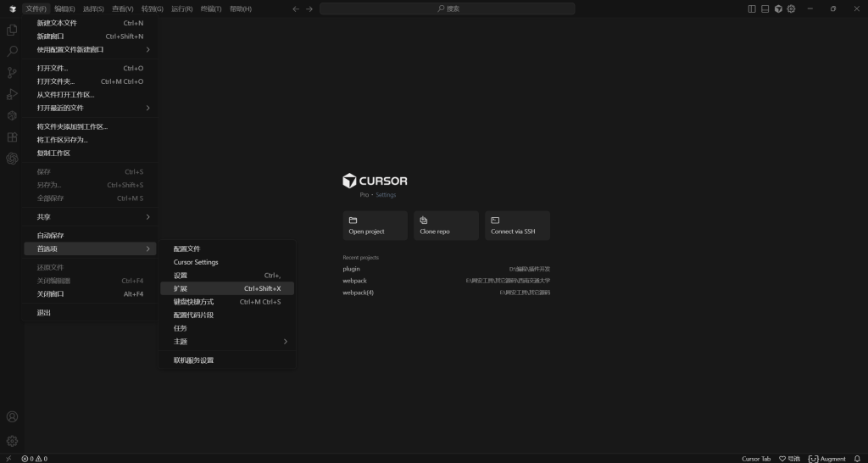Open the Explorer icon in activity bar
The image size is (868, 463).
point(12,30)
